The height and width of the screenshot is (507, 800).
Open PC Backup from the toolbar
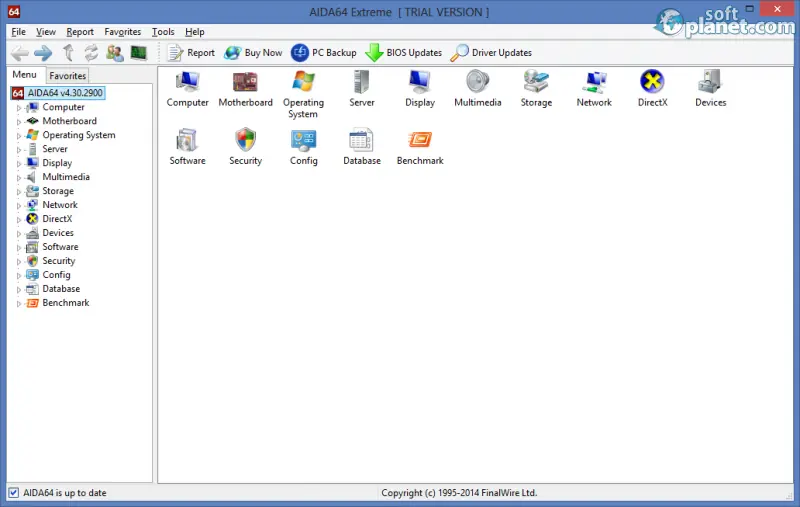point(323,53)
